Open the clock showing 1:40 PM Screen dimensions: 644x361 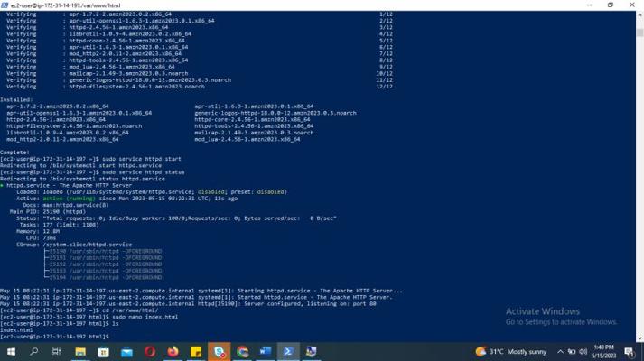click(x=603, y=352)
